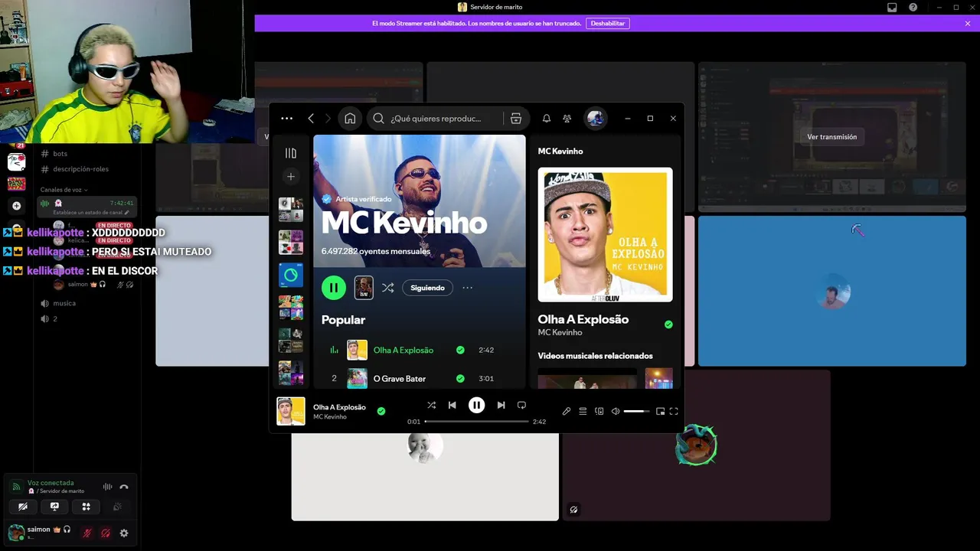This screenshot has width=980, height=551.
Task: Turn on Discord camera
Action: point(23,507)
